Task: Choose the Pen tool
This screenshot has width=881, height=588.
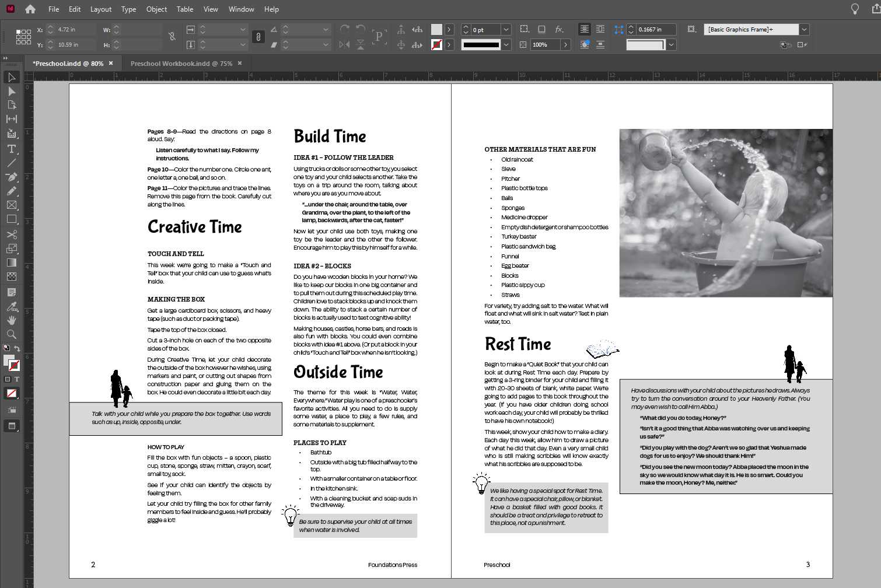Action: tap(11, 177)
